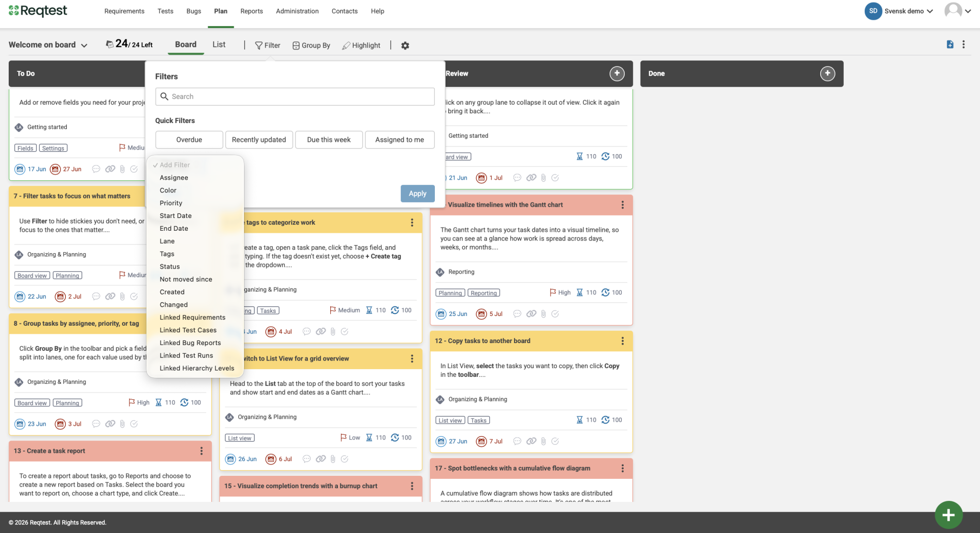Click the Filters search input field
The width and height of the screenshot is (980, 533).
(295, 96)
